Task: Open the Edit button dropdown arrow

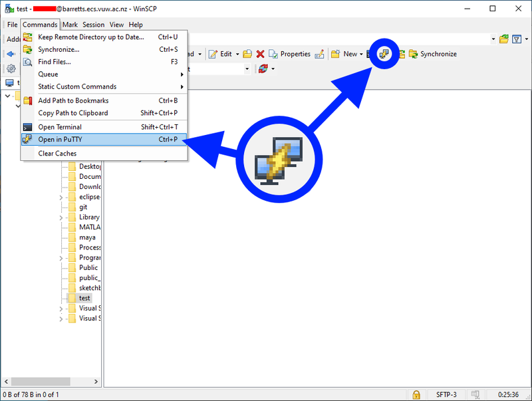Action: (x=237, y=54)
